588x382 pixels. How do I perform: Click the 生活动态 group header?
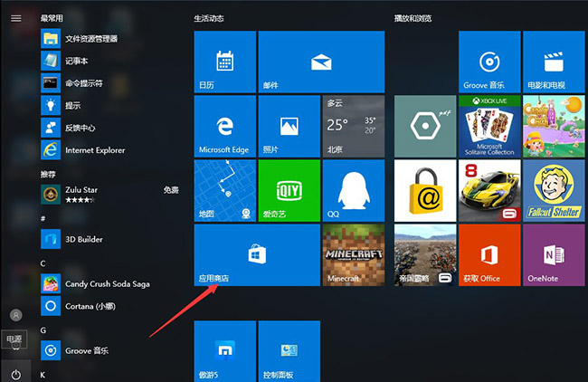click(209, 18)
